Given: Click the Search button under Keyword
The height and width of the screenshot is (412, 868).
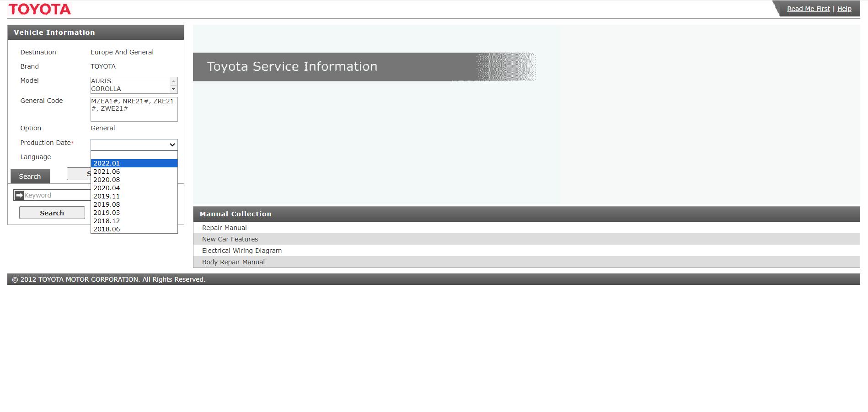Looking at the screenshot, I should pyautogui.click(x=52, y=213).
